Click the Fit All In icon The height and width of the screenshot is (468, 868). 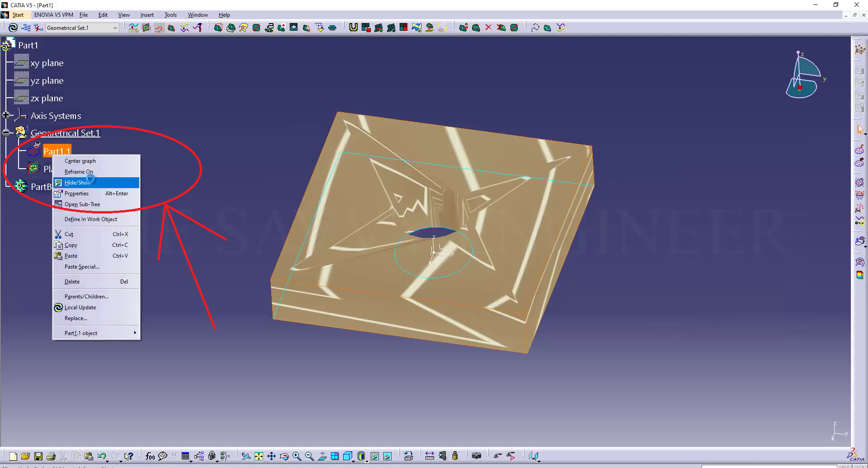point(259,456)
